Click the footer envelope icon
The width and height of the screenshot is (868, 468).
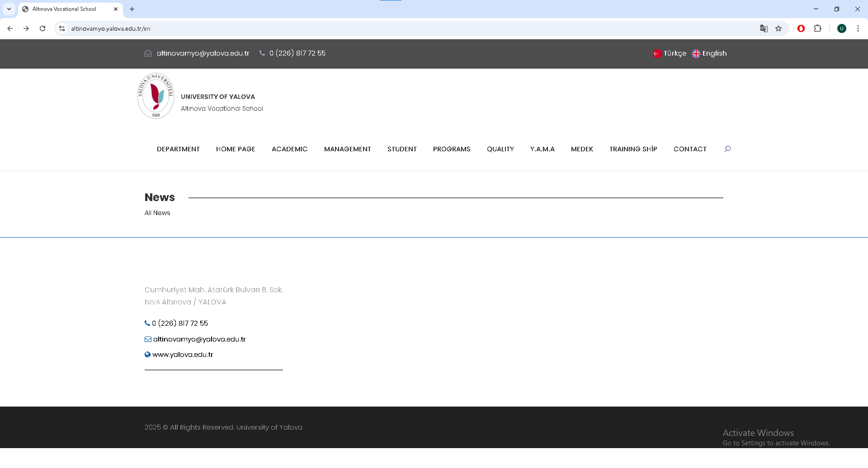[148, 339]
